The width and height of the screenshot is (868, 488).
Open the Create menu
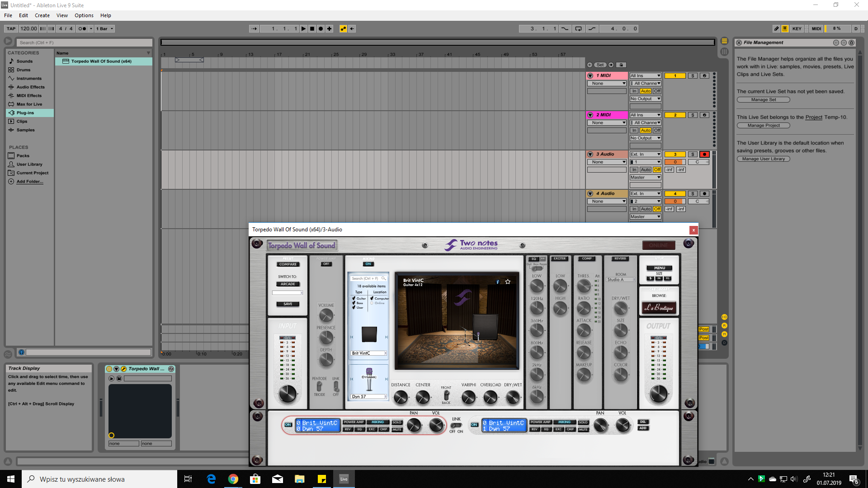(42, 15)
